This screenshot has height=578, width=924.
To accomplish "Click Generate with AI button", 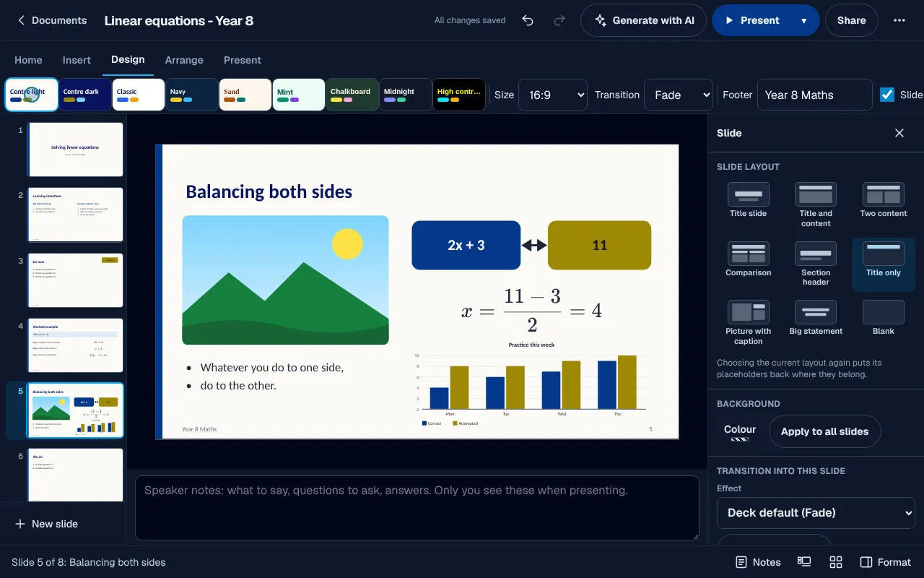I will coord(644,20).
